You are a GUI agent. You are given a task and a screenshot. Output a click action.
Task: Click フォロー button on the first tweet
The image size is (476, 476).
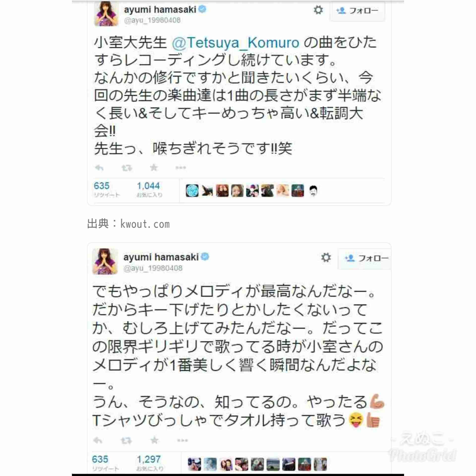click(x=357, y=11)
